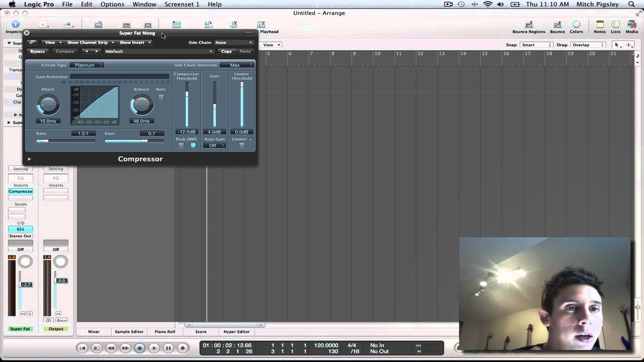Open the Apple menu

12,4
